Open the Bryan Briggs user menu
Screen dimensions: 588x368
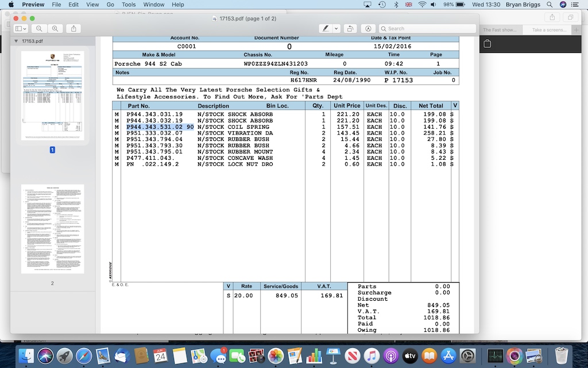pyautogui.click(x=523, y=5)
